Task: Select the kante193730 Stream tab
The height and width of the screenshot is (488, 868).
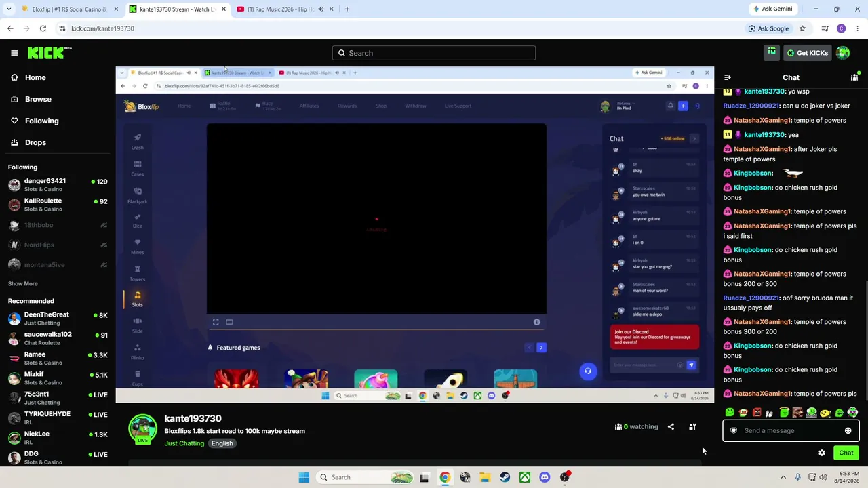Action: 178,9
